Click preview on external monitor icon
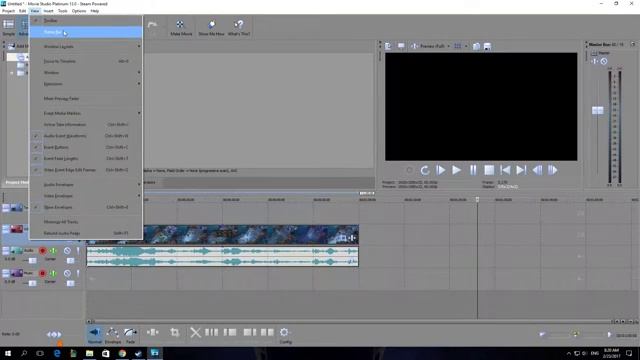Screen dimensions: 640x360 tap(401, 46)
